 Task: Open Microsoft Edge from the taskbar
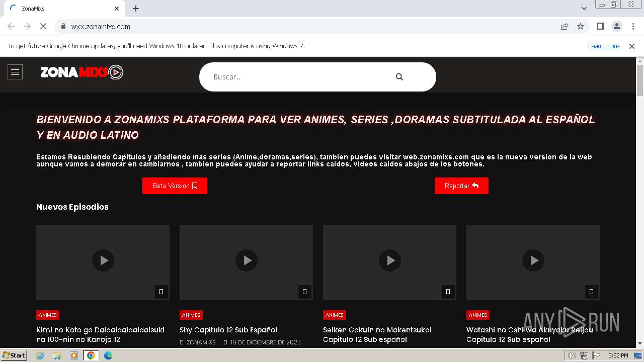(108, 355)
